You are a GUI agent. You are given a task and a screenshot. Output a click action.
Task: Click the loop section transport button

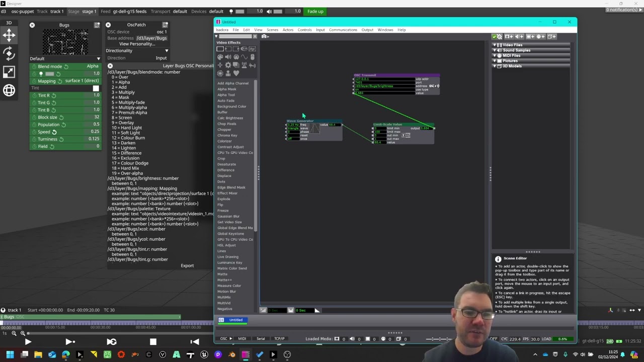pyautogui.click(x=112, y=342)
